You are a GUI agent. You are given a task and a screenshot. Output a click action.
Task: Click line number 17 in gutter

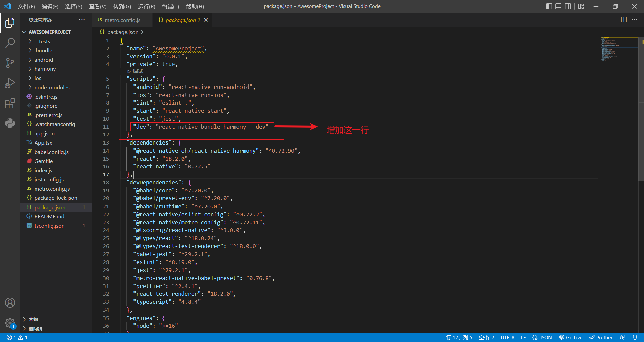[x=106, y=174]
